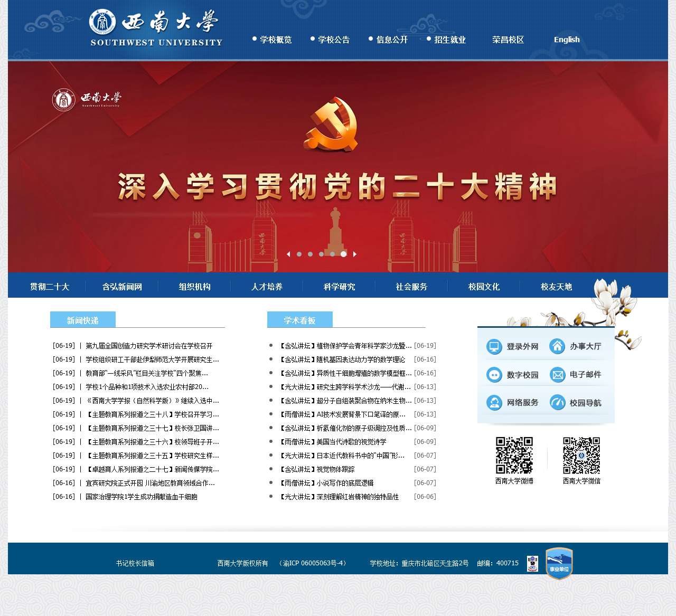Open 学校概览 top menu
Image resolution: width=676 pixels, height=616 pixels.
tap(276, 40)
